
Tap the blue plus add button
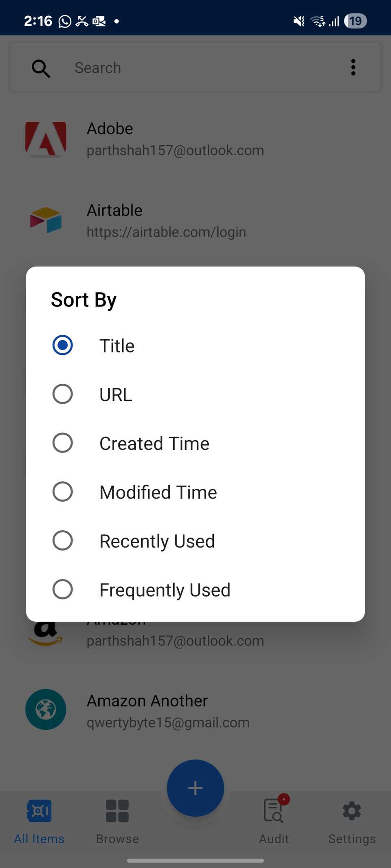[x=195, y=788]
